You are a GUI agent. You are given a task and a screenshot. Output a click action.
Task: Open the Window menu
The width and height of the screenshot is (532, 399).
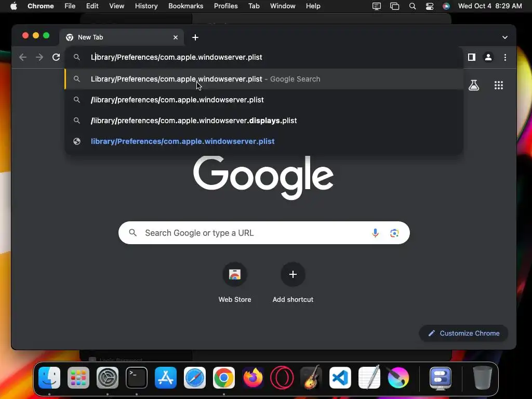click(283, 6)
